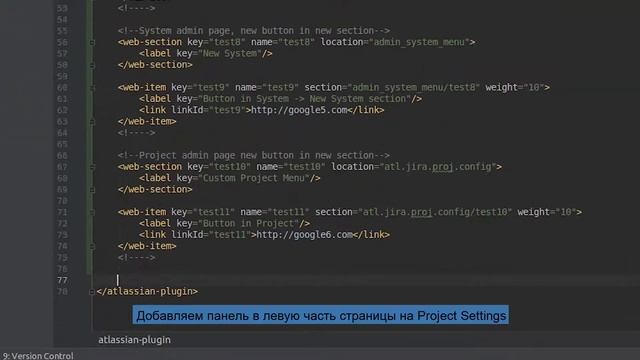
Task: Click the linkId value 'test11'
Action: 230,235
